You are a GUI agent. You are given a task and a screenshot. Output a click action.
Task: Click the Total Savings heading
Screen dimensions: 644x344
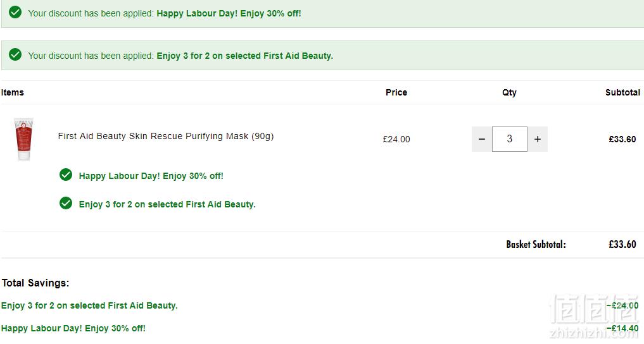(35, 283)
